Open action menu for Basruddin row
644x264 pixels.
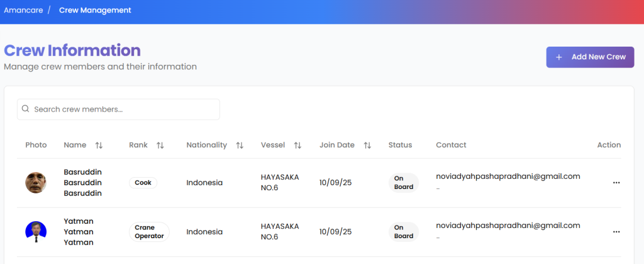[x=616, y=183]
